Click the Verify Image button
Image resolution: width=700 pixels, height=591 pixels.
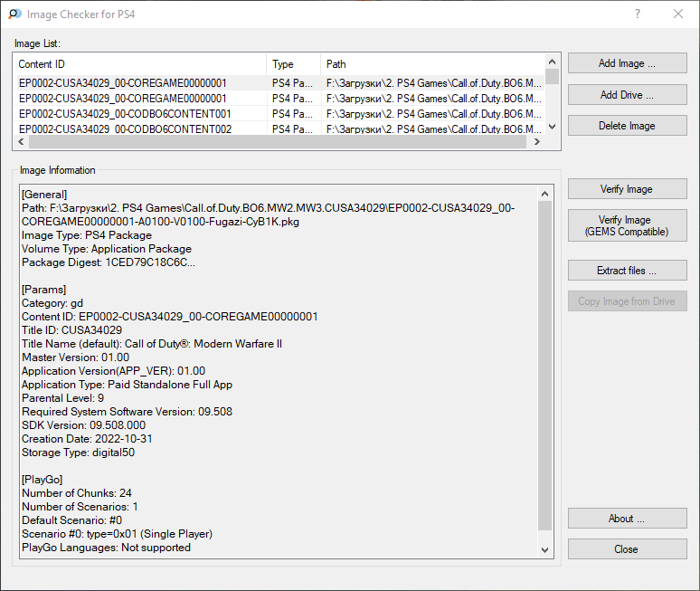click(x=628, y=189)
